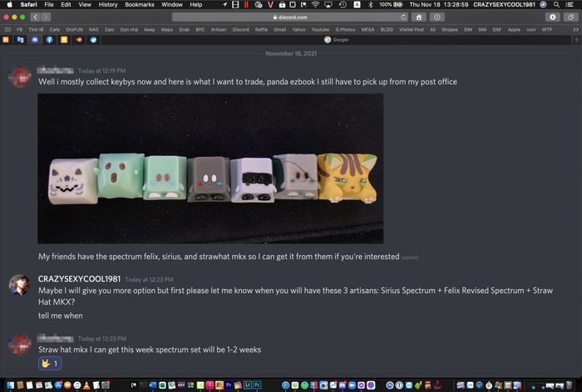
Task: Open the Google tab
Action: click(x=339, y=39)
